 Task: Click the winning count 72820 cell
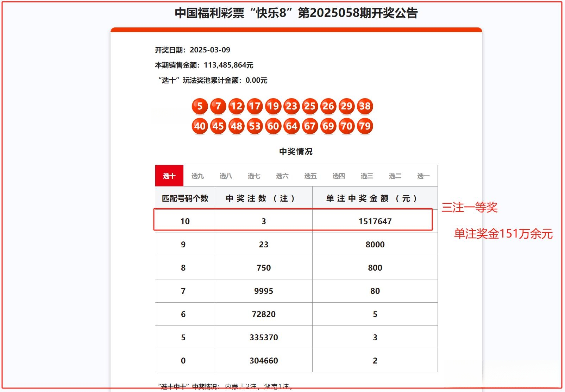264,314
